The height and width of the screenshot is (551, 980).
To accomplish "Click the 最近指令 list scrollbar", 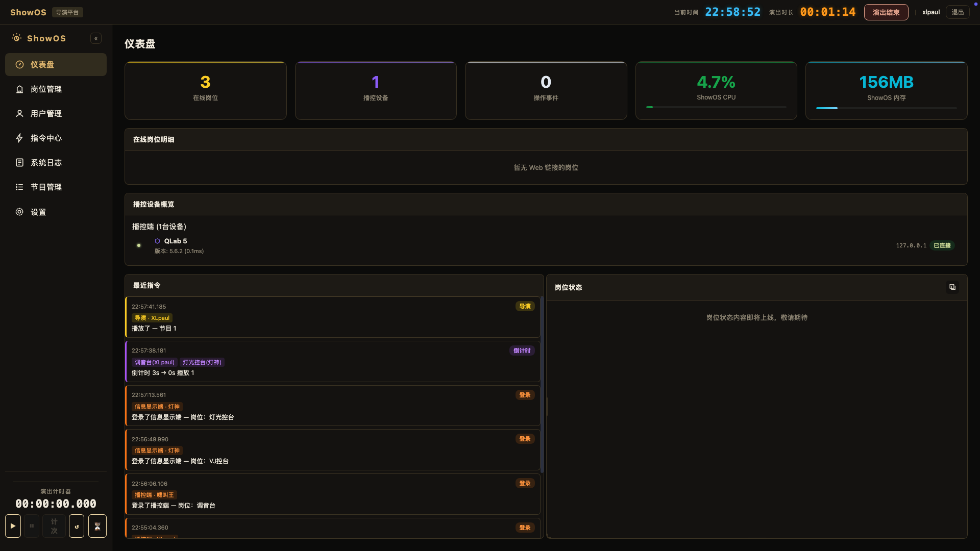I will 542,385.
